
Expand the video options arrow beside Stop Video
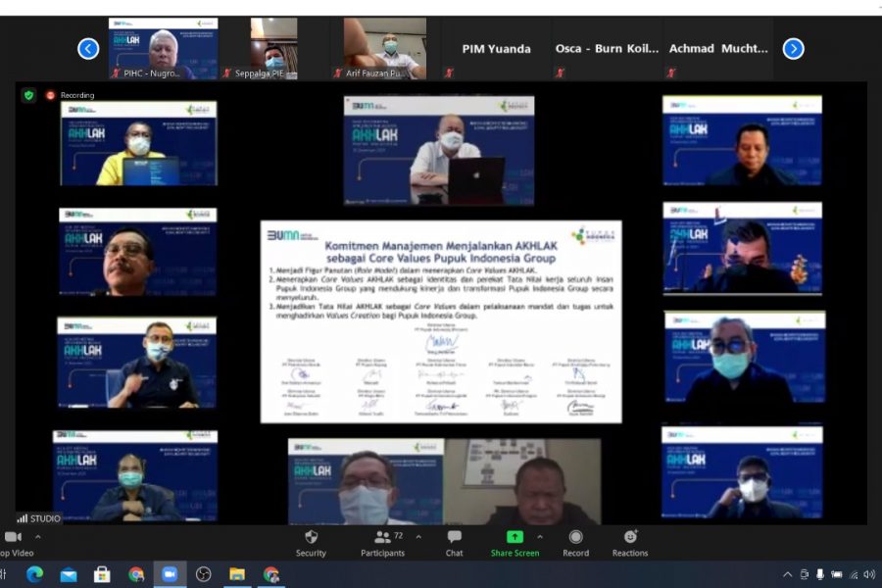pyautogui.click(x=38, y=537)
